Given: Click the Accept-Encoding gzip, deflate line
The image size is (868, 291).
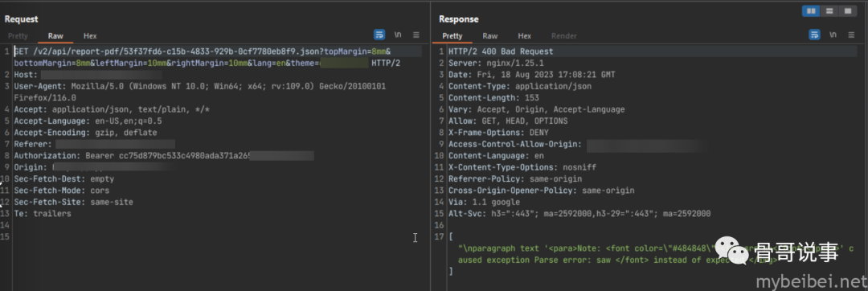Looking at the screenshot, I should click(x=85, y=133).
